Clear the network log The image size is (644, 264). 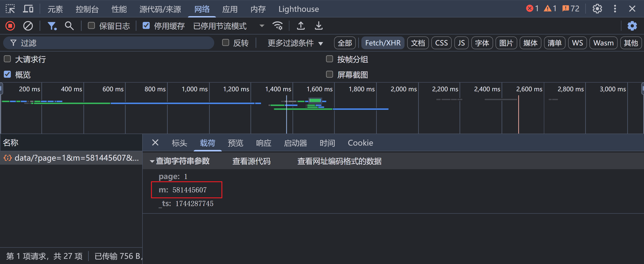[28, 26]
